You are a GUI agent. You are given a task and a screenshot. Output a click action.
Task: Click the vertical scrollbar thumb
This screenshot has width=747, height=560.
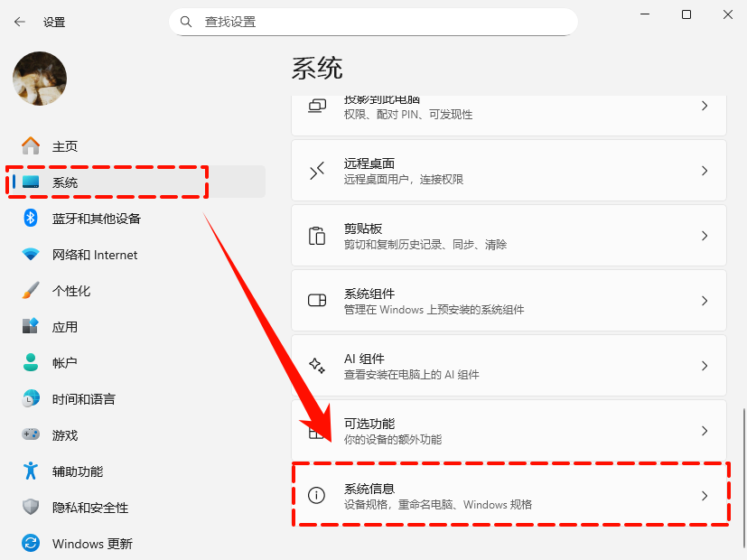point(743,479)
